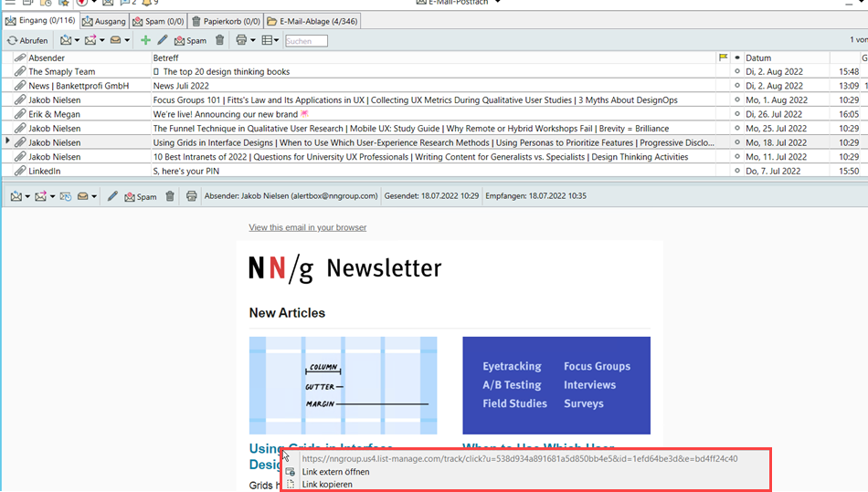Select 'Link kopieren' from the context menu

click(x=327, y=484)
